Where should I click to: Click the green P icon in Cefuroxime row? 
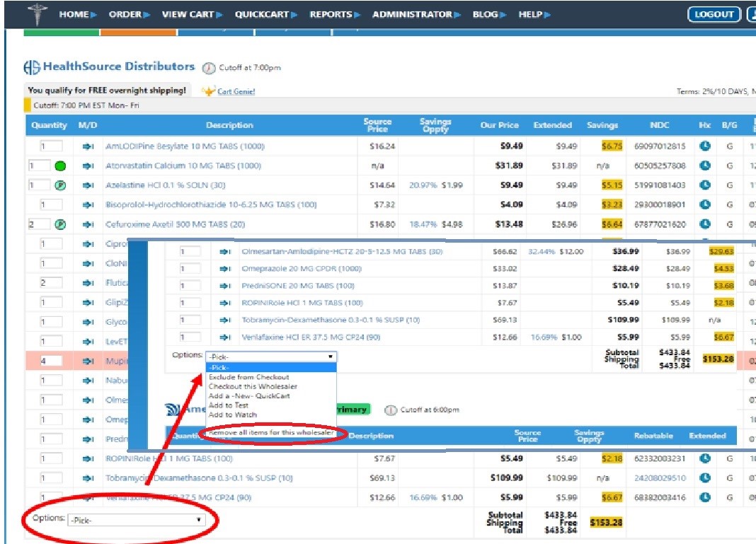(60, 224)
